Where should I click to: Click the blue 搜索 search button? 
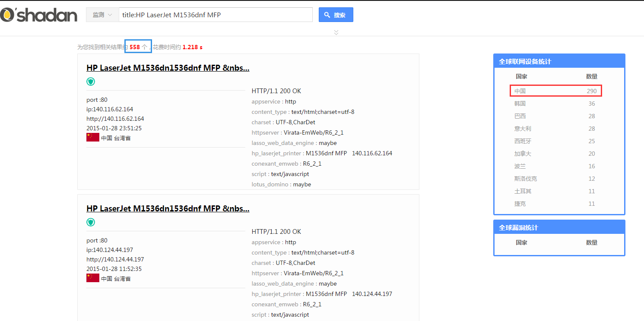coord(336,15)
